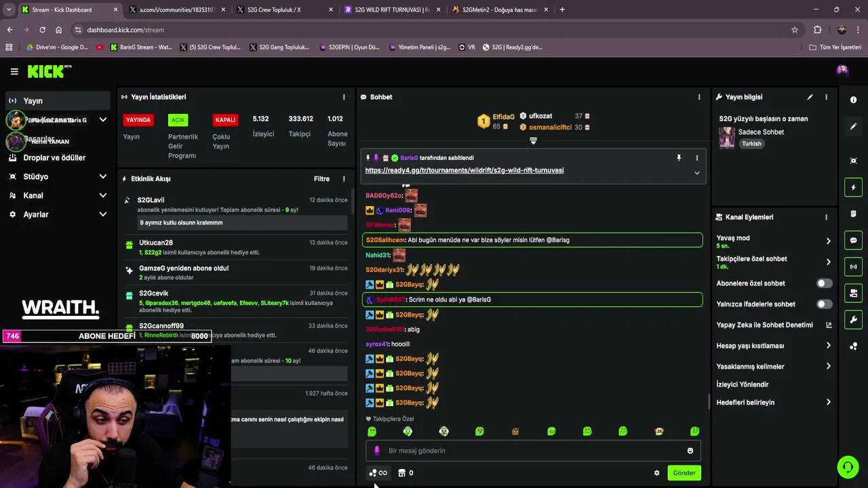This screenshot has width=868, height=488.
Task: Open Takipçilere özel sohbet options arrow
Action: click(828, 262)
